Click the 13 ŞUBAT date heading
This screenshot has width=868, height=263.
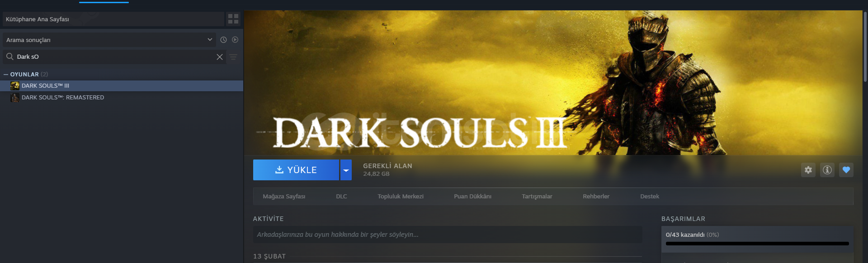[x=269, y=256]
